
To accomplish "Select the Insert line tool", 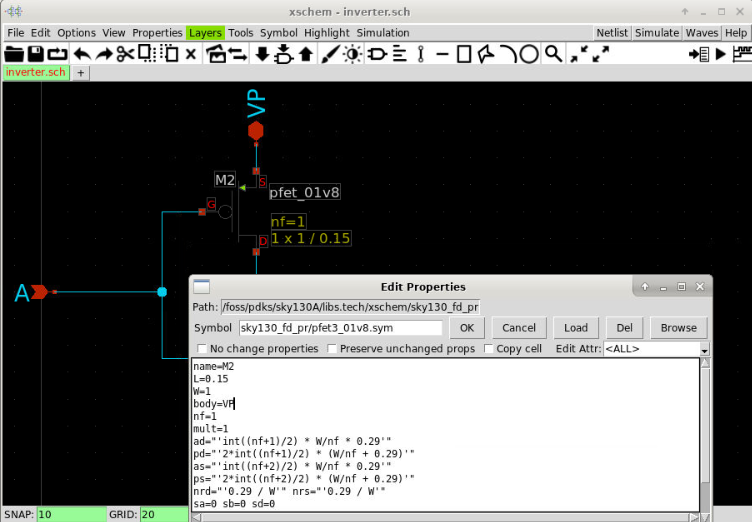I will pos(442,54).
